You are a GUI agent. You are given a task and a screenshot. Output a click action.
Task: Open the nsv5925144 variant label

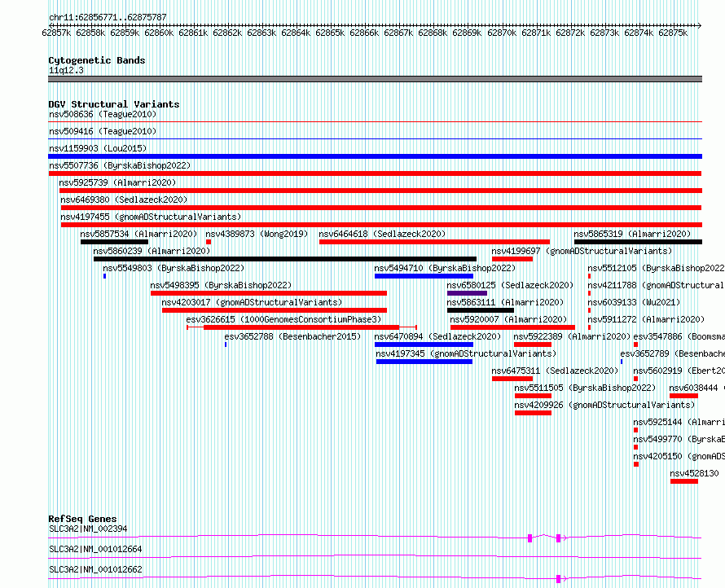[679, 422]
